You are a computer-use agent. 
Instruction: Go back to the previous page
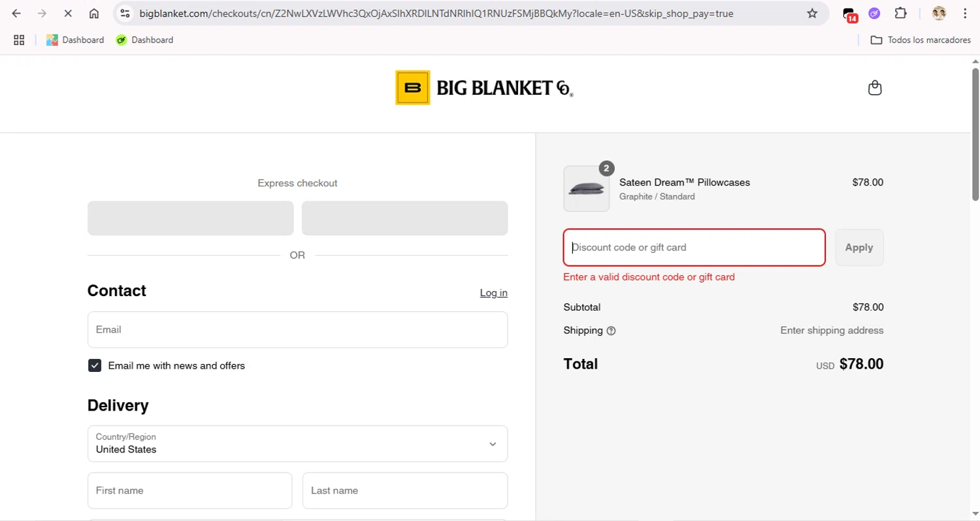click(17, 13)
